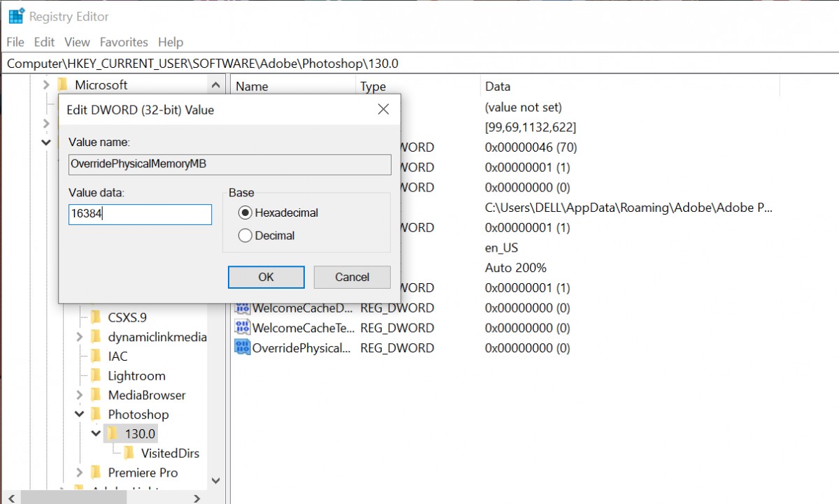
Task: Click the tree pane vertical scrollbar down arrow
Action: coord(216,480)
